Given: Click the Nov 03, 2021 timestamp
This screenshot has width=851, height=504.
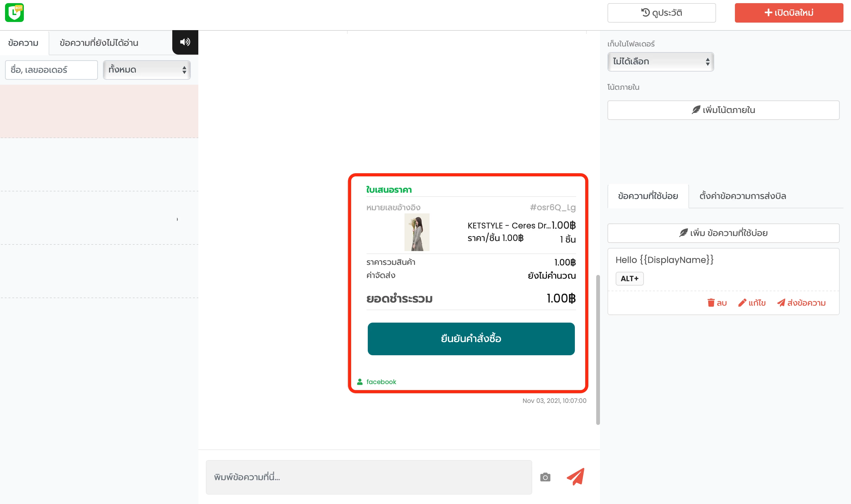Looking at the screenshot, I should 554,401.
